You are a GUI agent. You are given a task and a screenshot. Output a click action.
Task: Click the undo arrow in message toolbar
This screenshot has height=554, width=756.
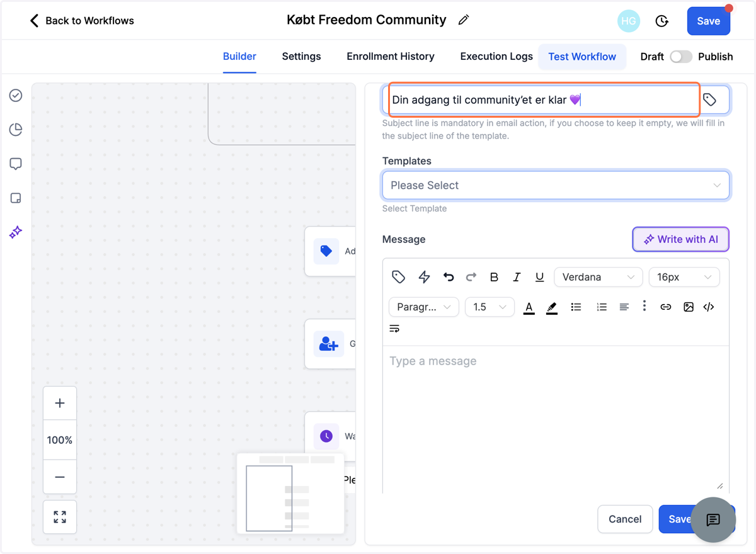[x=449, y=277]
